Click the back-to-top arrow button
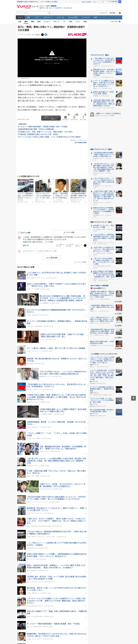The image size is (138, 644). tap(133, 398)
